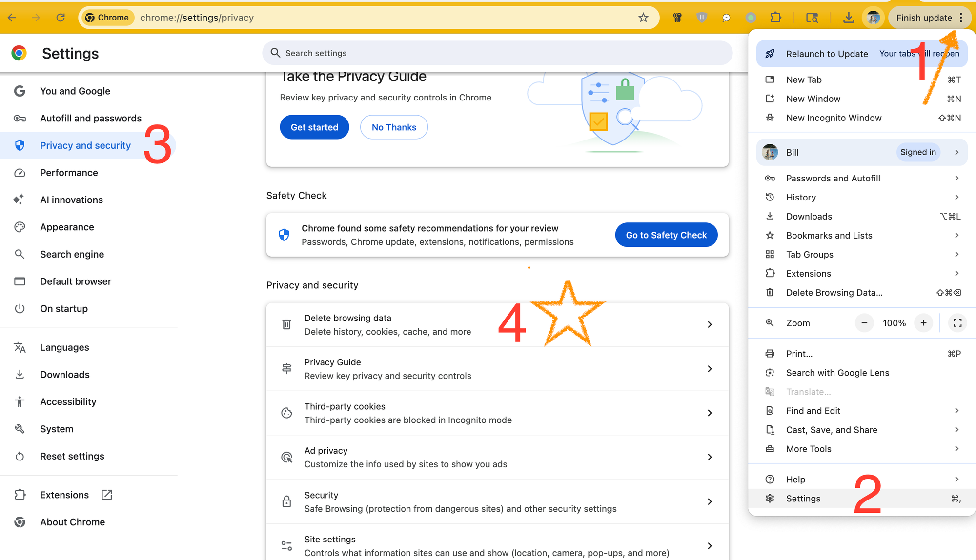The width and height of the screenshot is (976, 560).
Task: Open Downloads settings in sidebar
Action: [x=89, y=375]
